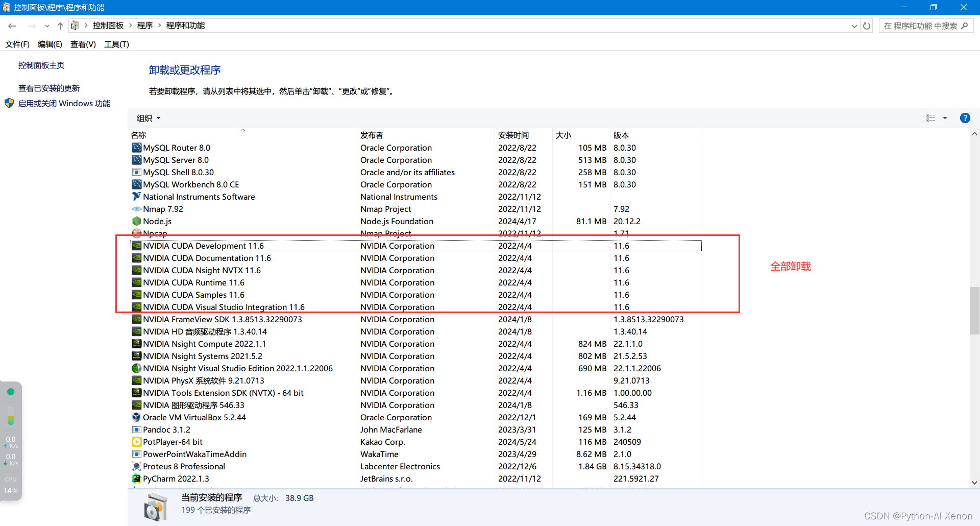Open the 查看已安装的更新 link

[49, 88]
